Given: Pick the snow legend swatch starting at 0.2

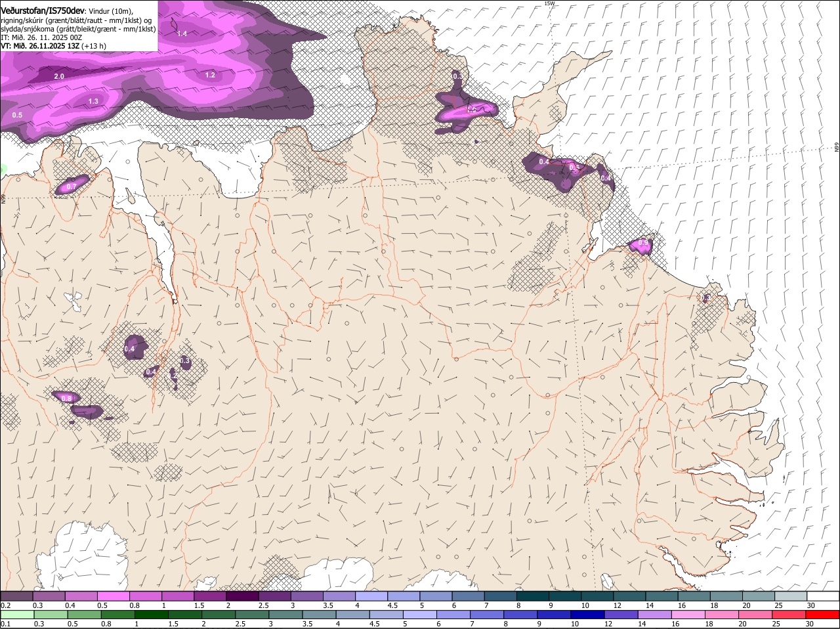Looking at the screenshot, I should pyautogui.click(x=16, y=596).
